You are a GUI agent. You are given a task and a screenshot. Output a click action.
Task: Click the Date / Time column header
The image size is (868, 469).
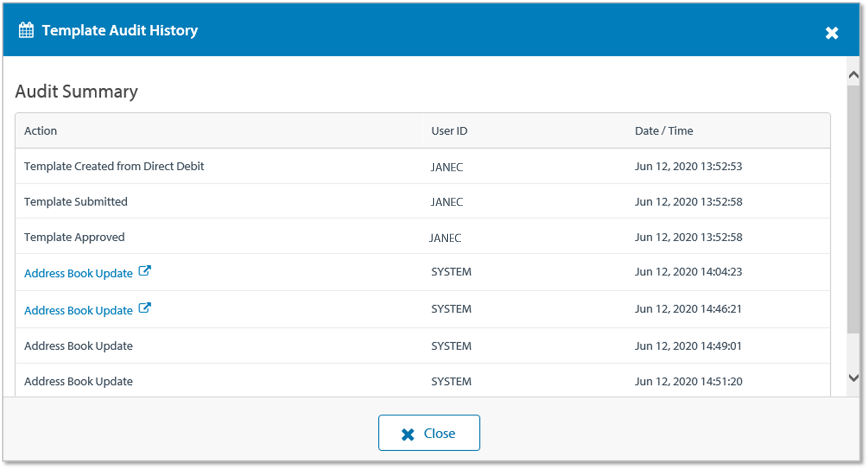(x=664, y=131)
